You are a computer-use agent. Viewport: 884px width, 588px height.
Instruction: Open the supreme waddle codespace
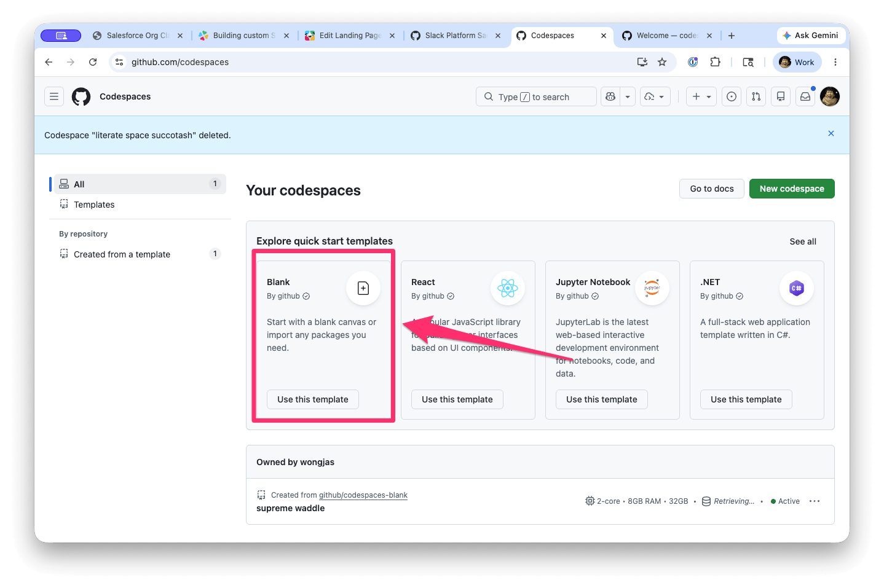291,508
